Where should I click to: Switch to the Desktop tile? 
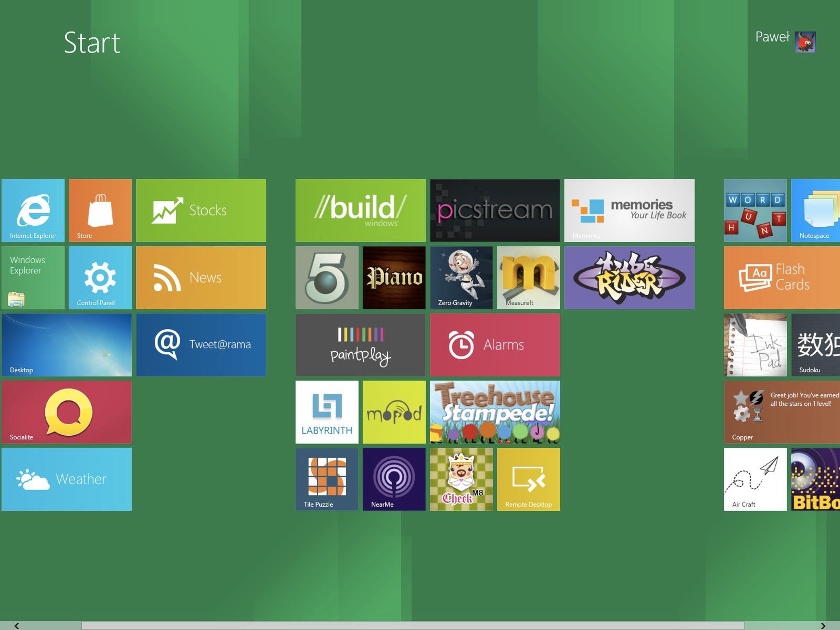67,345
